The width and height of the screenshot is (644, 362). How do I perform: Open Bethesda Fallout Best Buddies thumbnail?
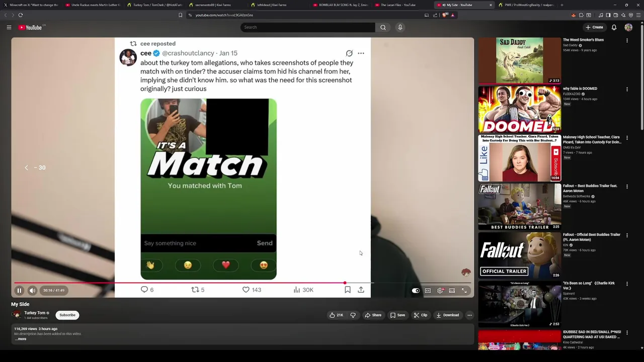(x=519, y=206)
